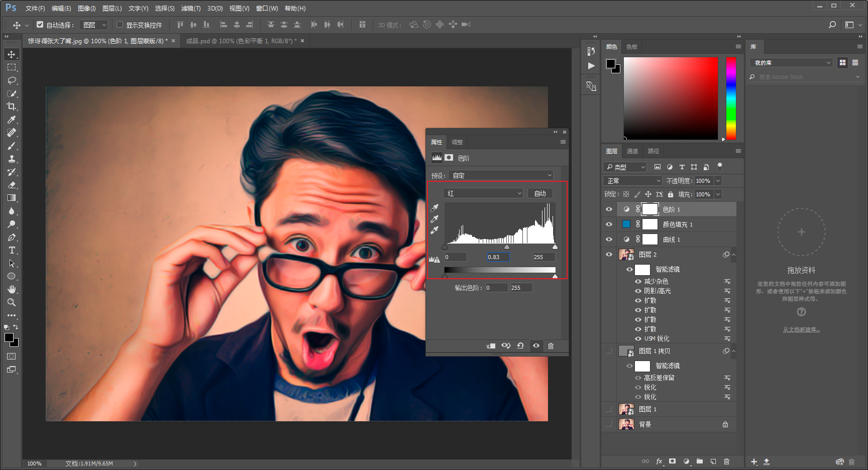868x470 pixels.
Task: Click midtone input slider handle under histogram
Action: [x=507, y=247]
